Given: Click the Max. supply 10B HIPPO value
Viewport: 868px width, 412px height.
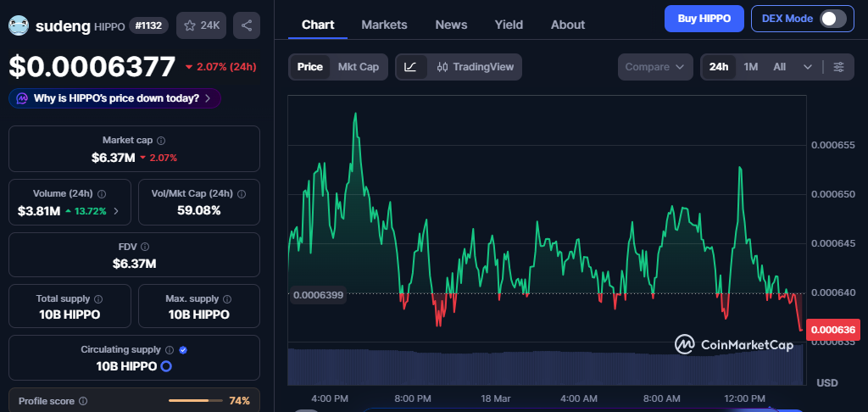Looking at the screenshot, I should tap(198, 315).
